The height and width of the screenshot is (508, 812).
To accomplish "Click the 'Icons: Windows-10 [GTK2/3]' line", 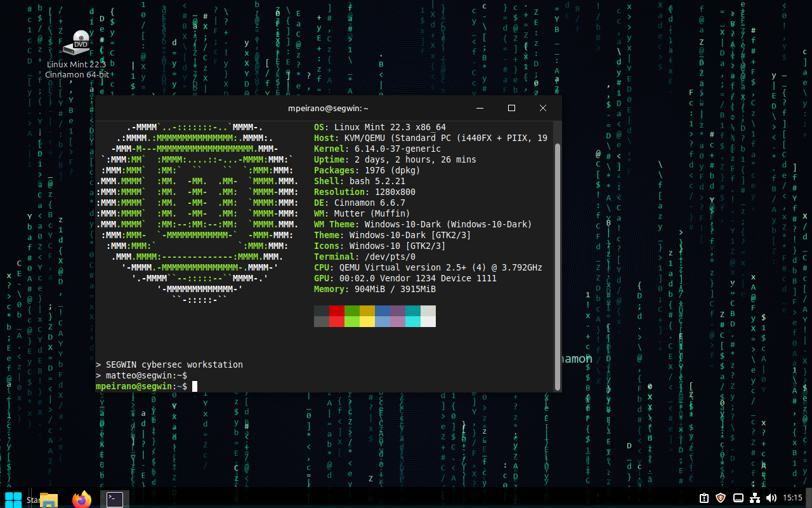I will click(380, 246).
